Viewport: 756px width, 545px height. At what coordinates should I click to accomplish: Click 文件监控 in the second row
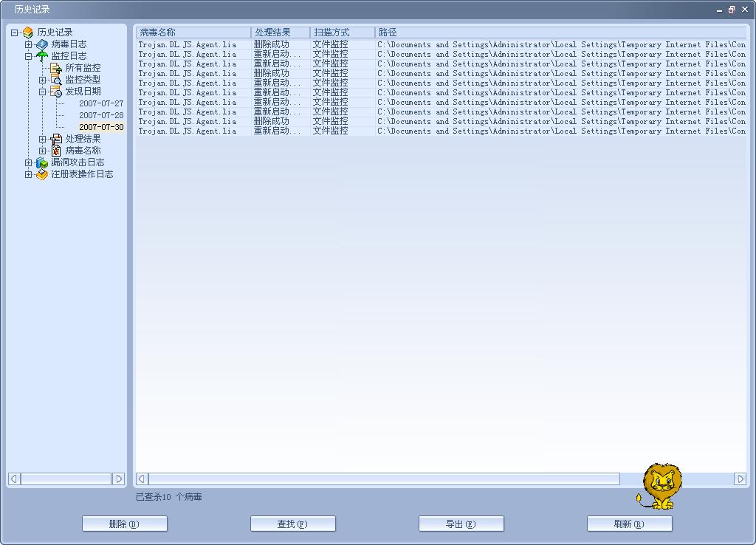pyautogui.click(x=330, y=54)
